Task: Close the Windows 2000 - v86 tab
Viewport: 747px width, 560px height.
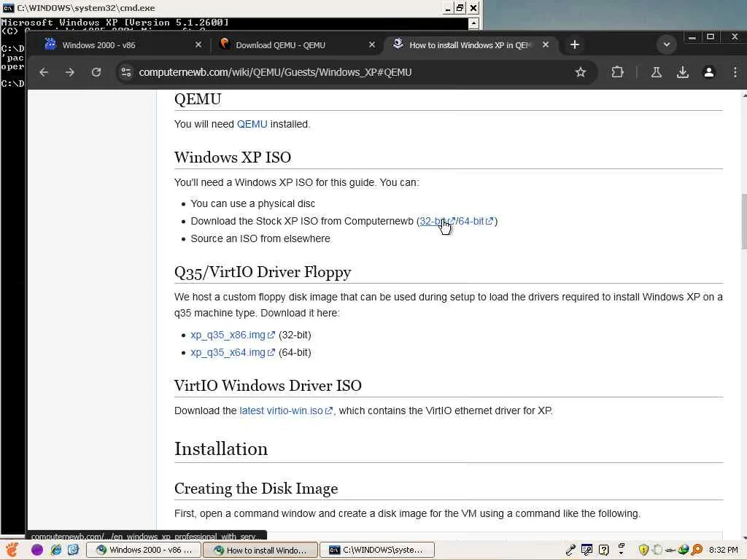Action: 198,44
